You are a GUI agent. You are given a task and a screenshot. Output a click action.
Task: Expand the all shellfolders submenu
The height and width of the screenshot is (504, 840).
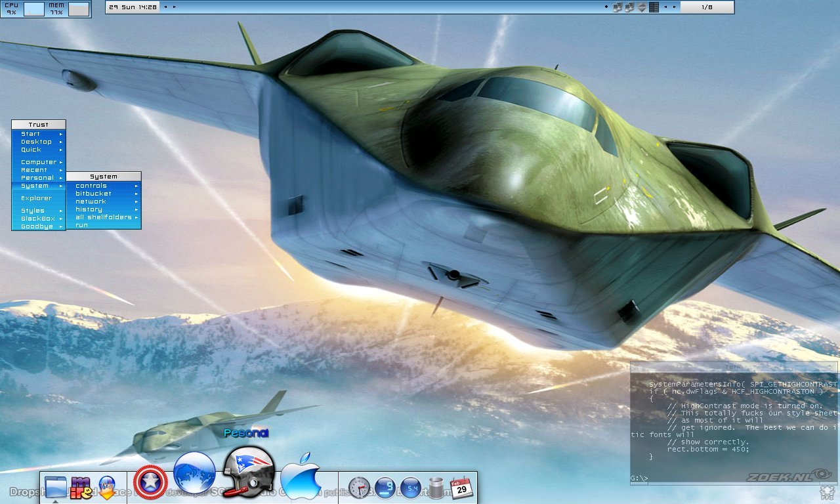104,217
